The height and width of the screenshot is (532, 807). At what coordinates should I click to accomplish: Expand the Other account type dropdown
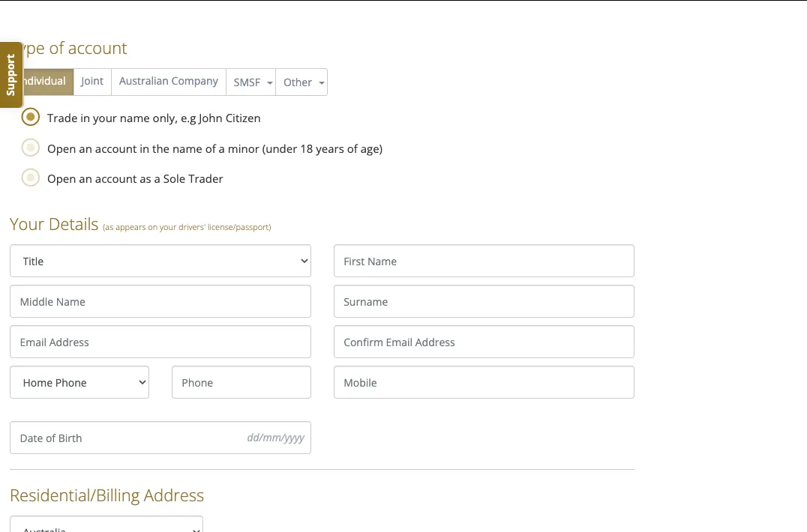point(301,82)
